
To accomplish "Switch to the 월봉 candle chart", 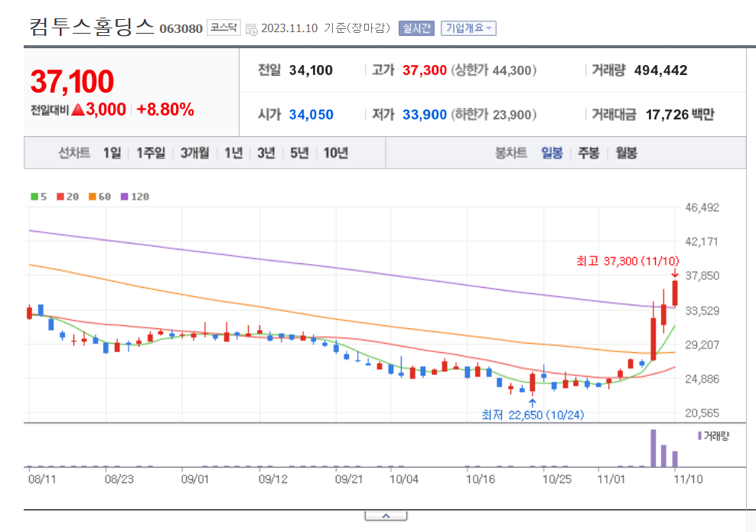I will [x=627, y=153].
